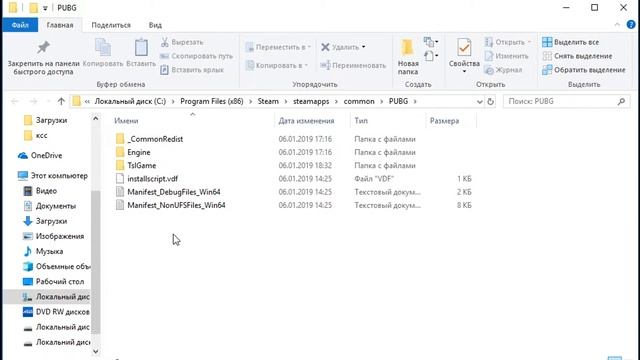
Task: Select the Engine folder
Action: (x=139, y=152)
